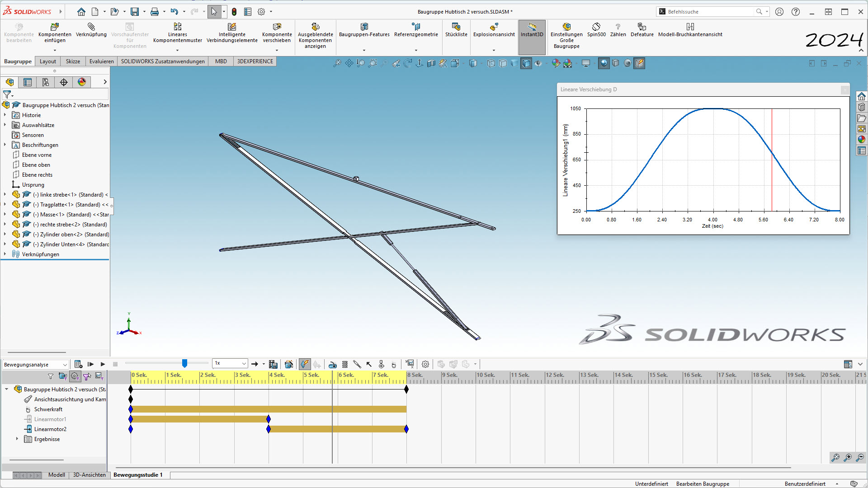Click Lineares Komponentenmuster button

[178, 33]
